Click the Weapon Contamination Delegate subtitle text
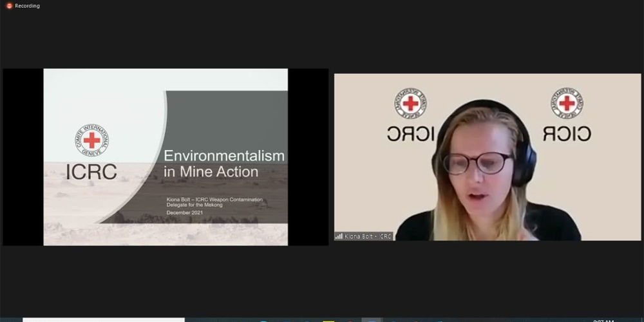The image size is (644, 322). point(214,202)
